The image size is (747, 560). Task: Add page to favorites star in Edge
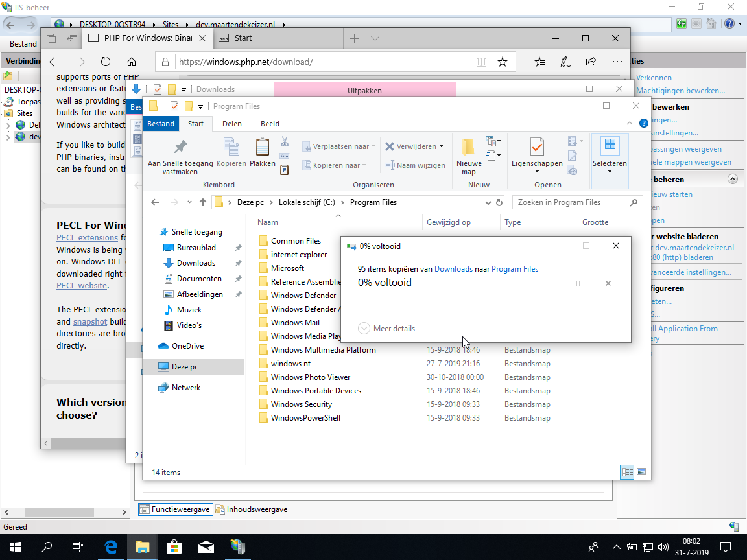click(502, 62)
